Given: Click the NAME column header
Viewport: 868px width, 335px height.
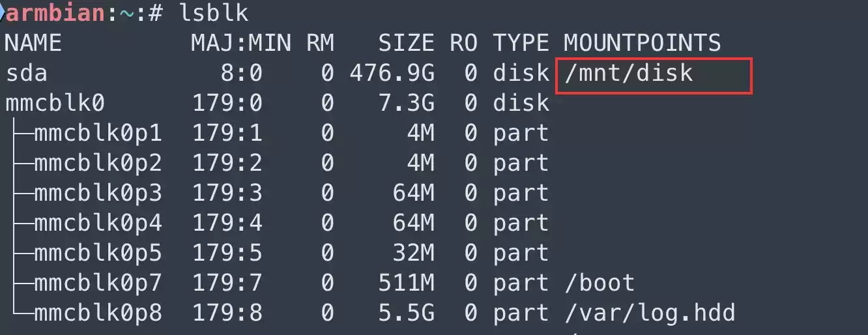Looking at the screenshot, I should (33, 43).
